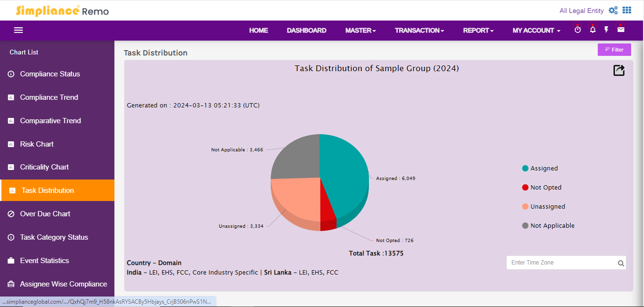Viewport: 644px width, 307px height.
Task: Click the export chart icon
Action: coord(619,71)
